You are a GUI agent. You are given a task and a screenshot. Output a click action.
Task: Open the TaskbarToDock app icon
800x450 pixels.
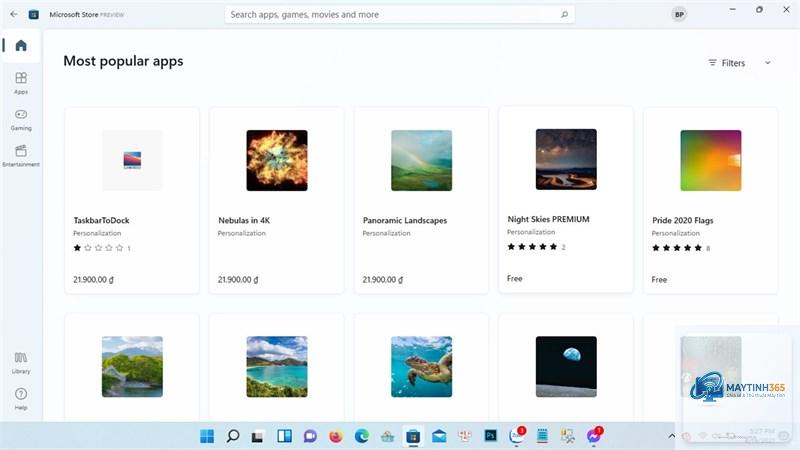132,160
